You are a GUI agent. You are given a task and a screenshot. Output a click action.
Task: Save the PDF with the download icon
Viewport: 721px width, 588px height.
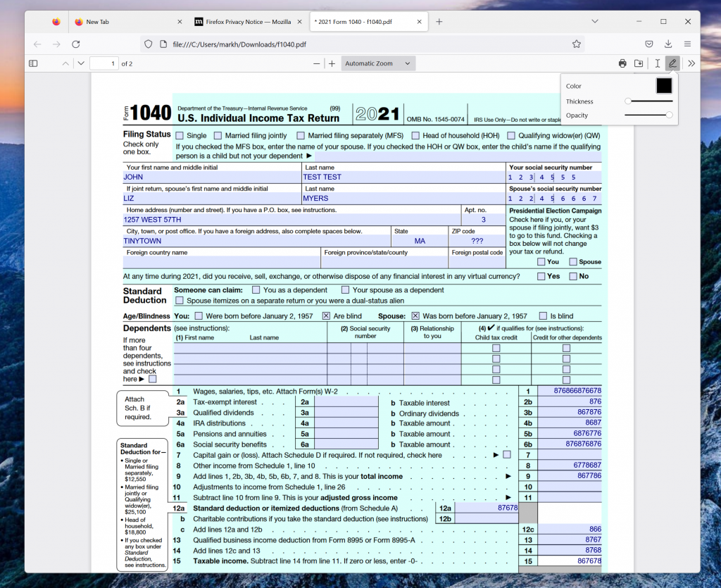(x=640, y=63)
